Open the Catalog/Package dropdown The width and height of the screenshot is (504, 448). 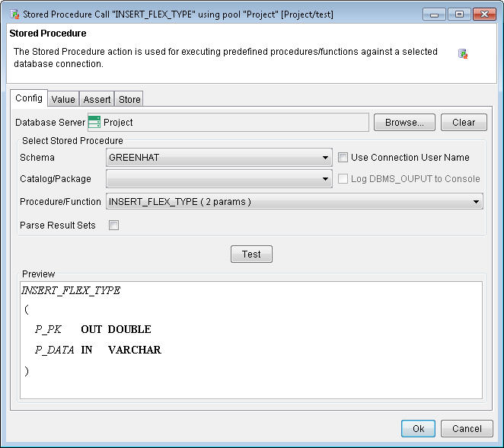click(x=219, y=179)
